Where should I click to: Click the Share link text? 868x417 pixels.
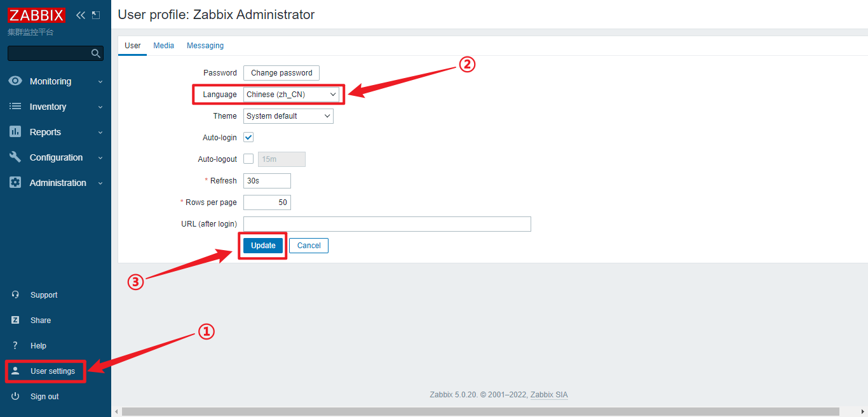tap(41, 321)
